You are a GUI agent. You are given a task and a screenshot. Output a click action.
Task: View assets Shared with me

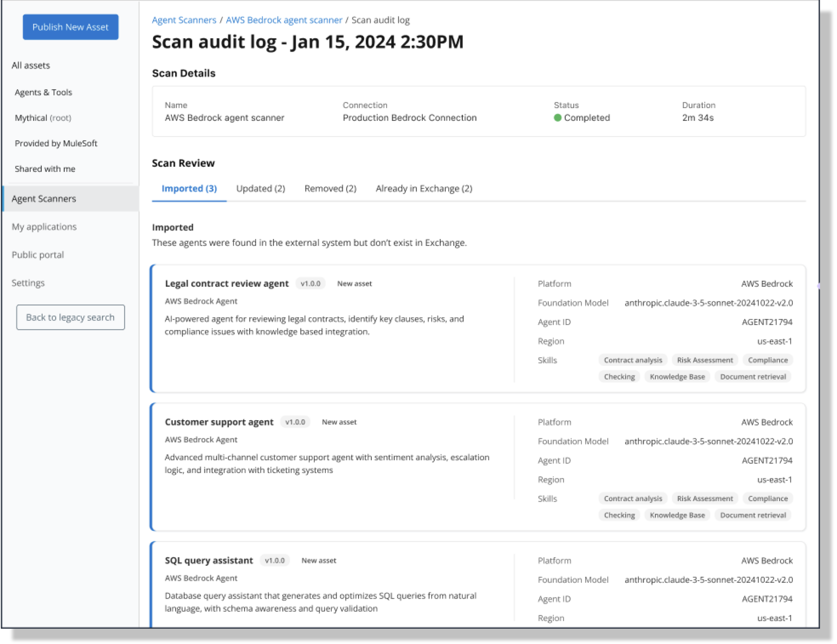[44, 168]
